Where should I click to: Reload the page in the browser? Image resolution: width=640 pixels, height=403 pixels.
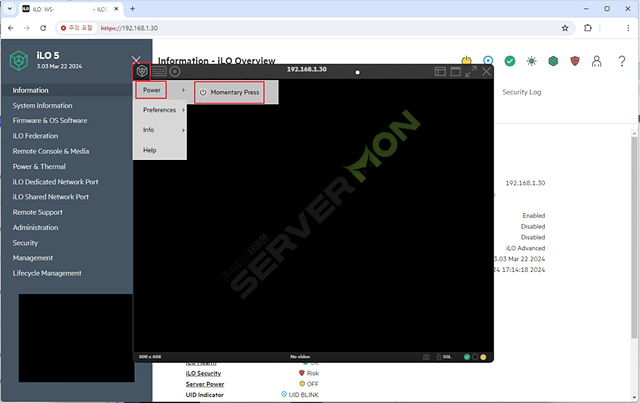click(x=43, y=28)
